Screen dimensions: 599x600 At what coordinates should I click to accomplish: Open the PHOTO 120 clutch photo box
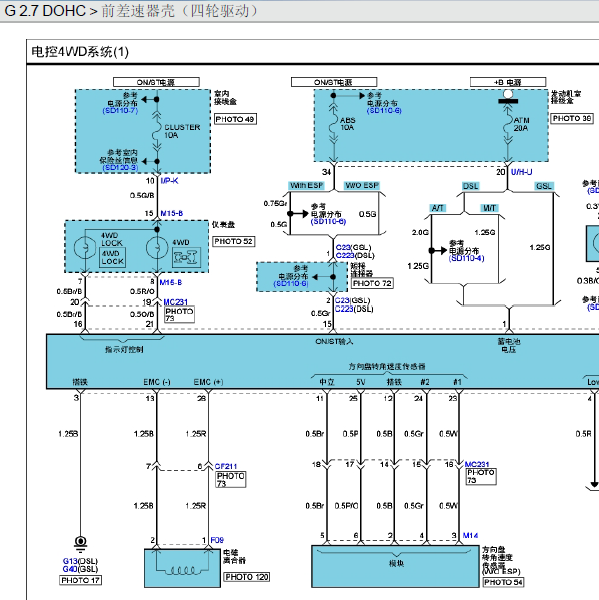[x=247, y=577]
